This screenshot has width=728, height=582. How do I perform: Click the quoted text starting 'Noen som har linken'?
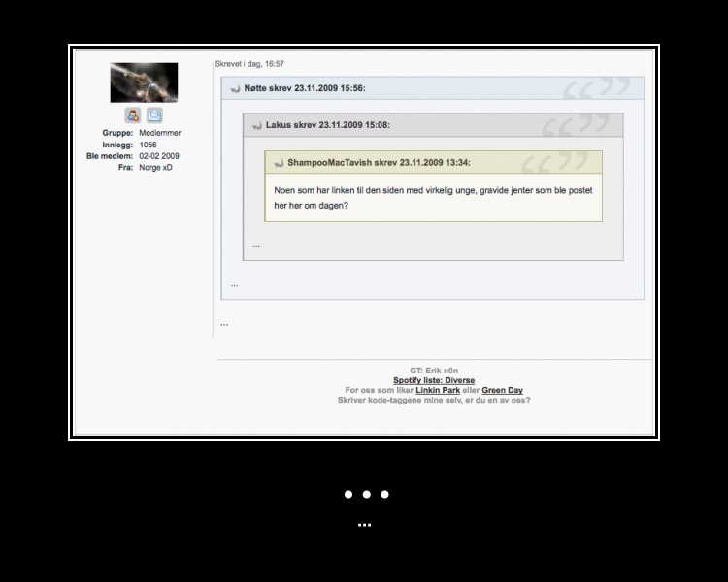coord(433,198)
